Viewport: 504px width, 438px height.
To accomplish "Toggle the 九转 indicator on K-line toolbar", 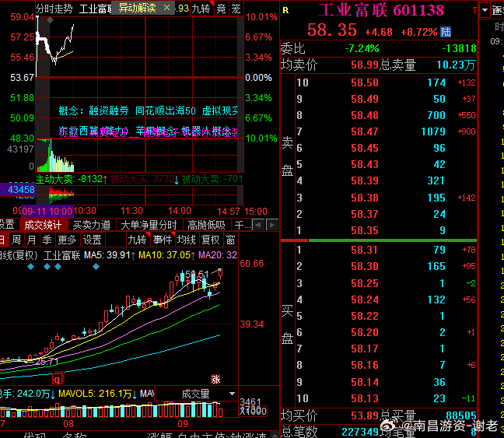I will [x=137, y=240].
